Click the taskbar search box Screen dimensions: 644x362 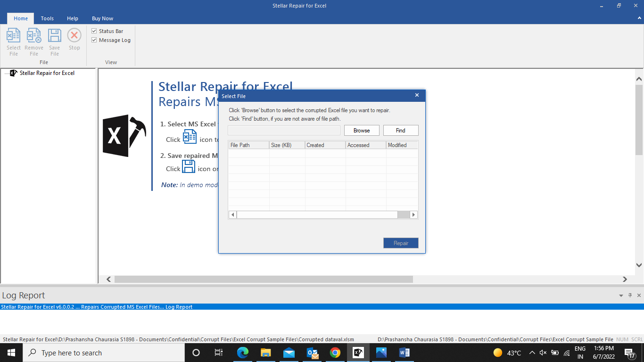[x=104, y=353]
